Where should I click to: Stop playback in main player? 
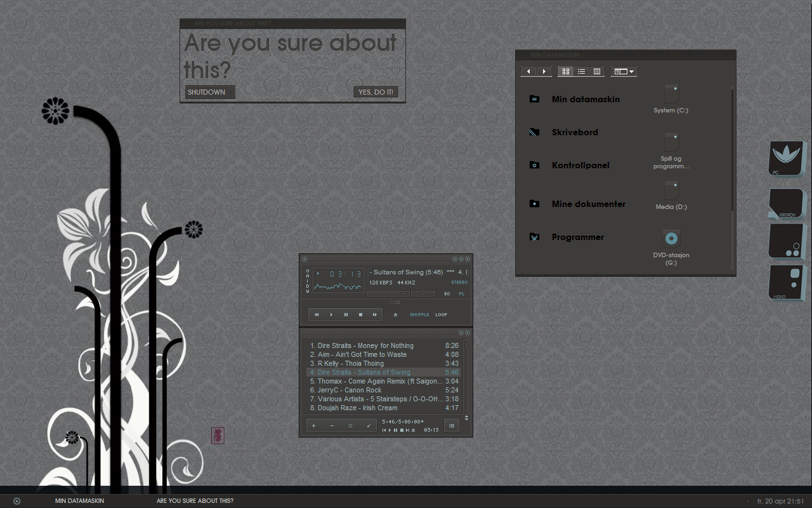point(360,314)
